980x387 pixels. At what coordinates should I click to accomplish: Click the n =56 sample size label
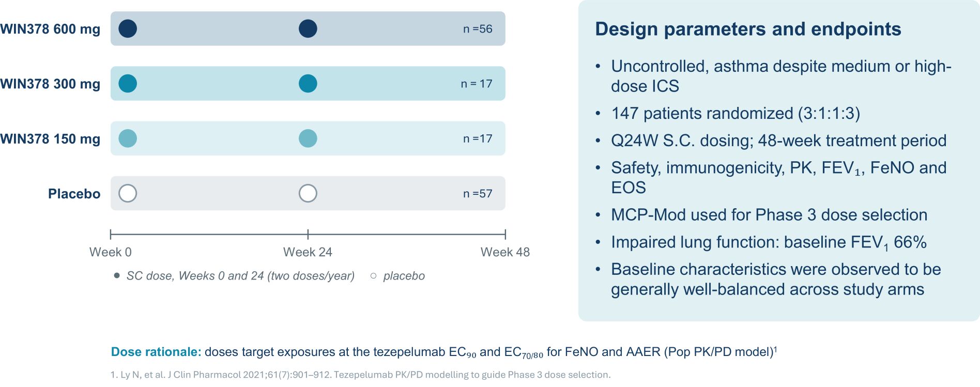pyautogui.click(x=478, y=29)
